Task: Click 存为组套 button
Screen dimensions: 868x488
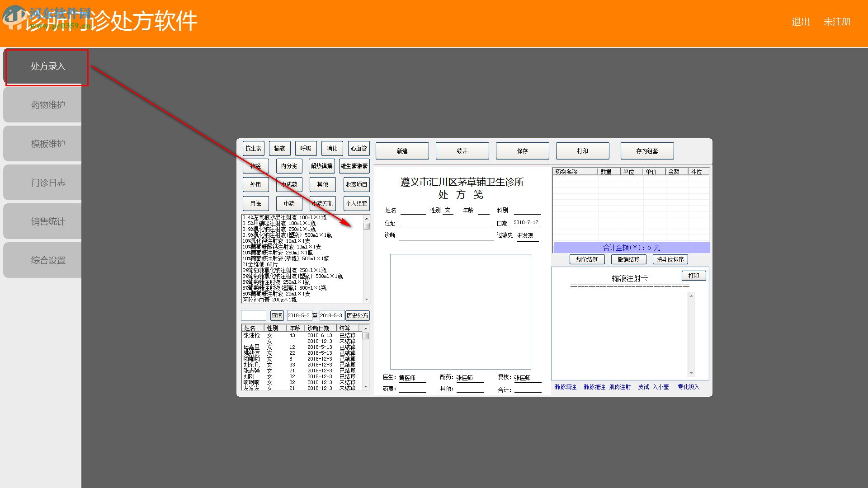Action: coord(647,151)
